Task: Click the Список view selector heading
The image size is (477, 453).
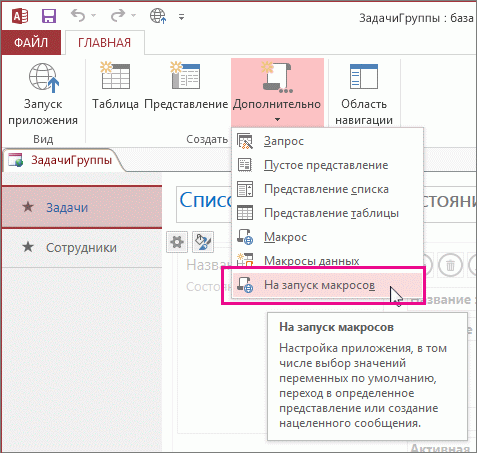Action: (206, 200)
